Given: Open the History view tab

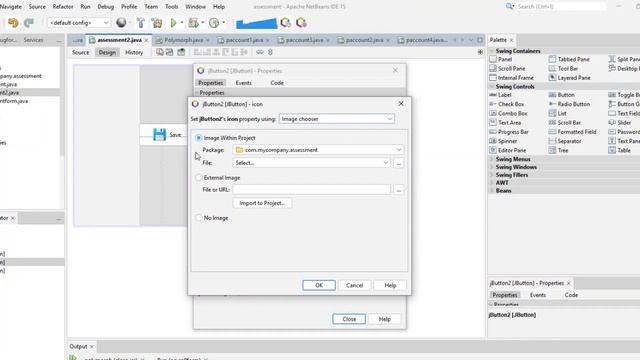Looking at the screenshot, I should (134, 52).
